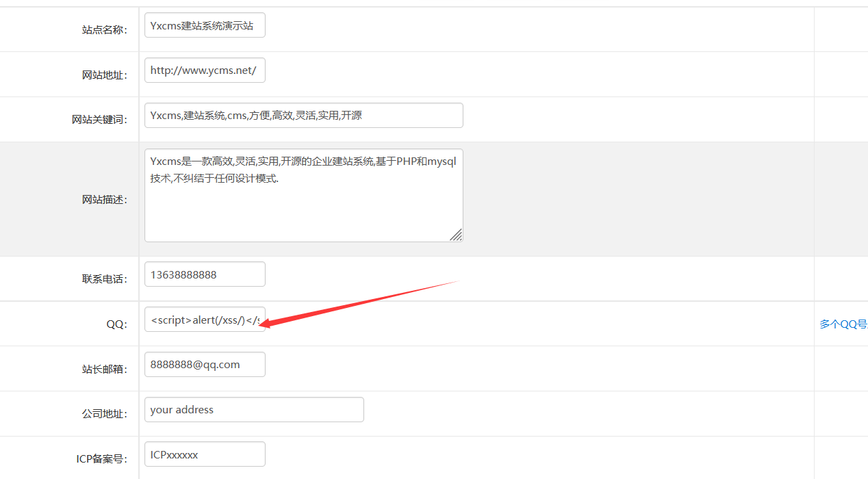The height and width of the screenshot is (479, 868).
Task: Click the QQ label text
Action: pos(116,324)
